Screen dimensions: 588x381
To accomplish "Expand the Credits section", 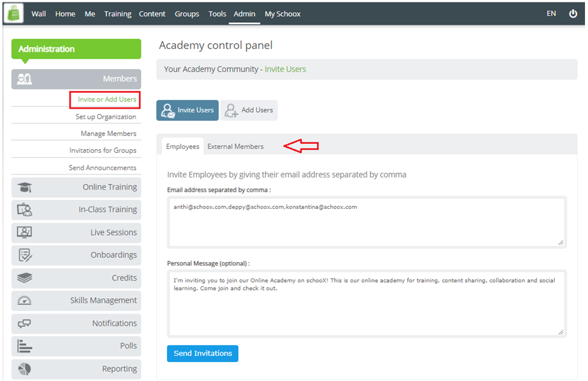I will click(76, 278).
